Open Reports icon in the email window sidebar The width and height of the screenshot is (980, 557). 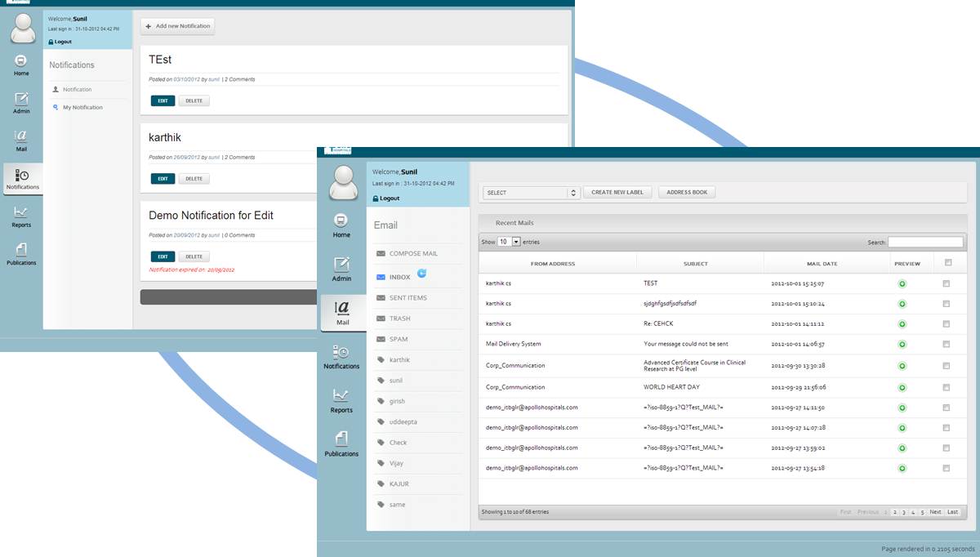tap(341, 396)
